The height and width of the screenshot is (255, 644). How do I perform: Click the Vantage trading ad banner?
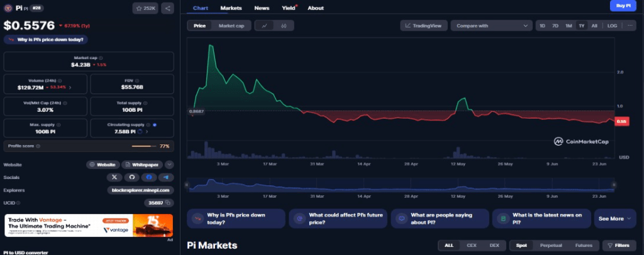[x=89, y=225]
